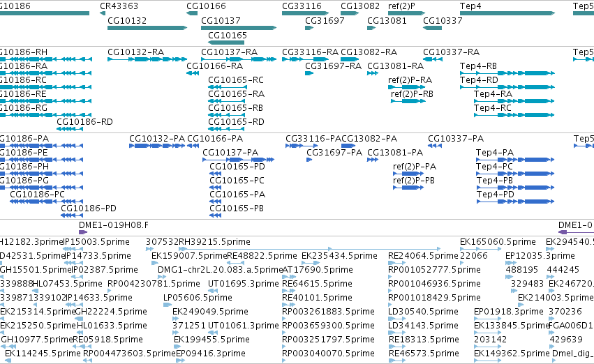Open the CG10137 gene feature
The width and height of the screenshot is (594, 364).
(x=239, y=28)
